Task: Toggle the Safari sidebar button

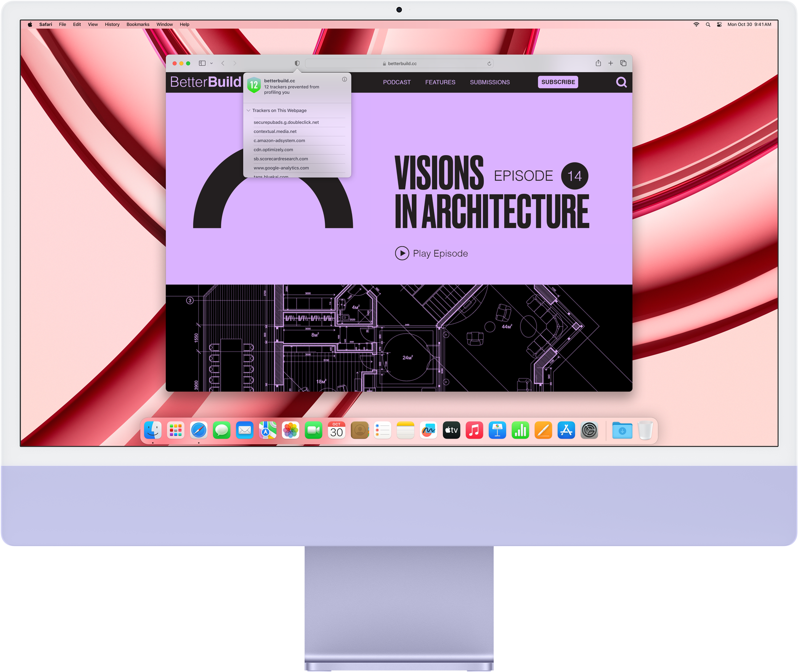Action: pos(202,63)
